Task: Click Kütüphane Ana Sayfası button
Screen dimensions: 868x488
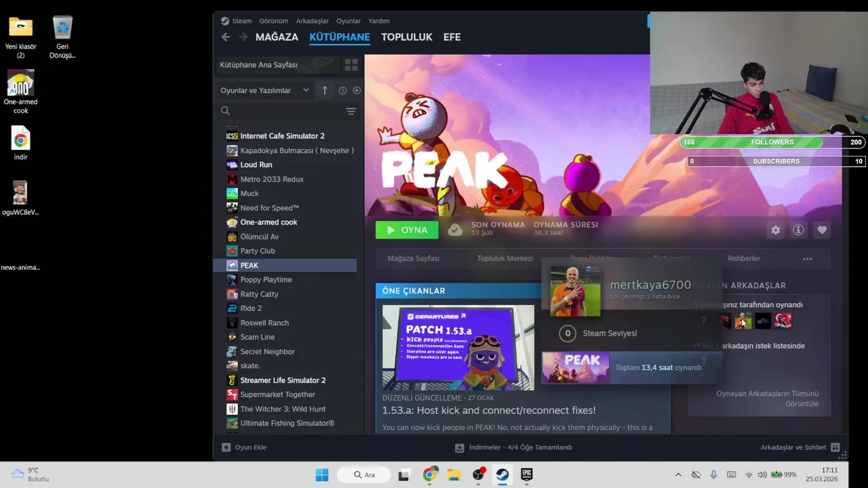Action: [x=278, y=64]
